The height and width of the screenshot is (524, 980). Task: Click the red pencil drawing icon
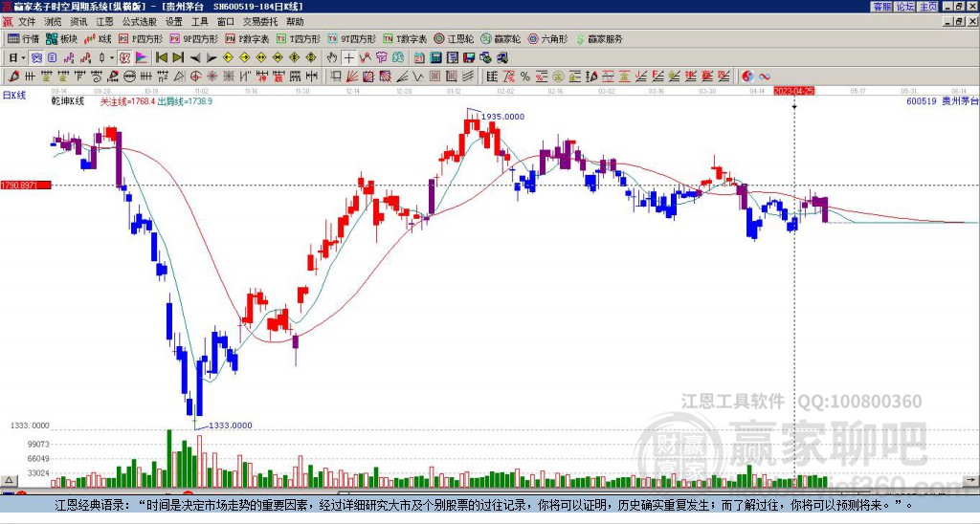pos(13,76)
